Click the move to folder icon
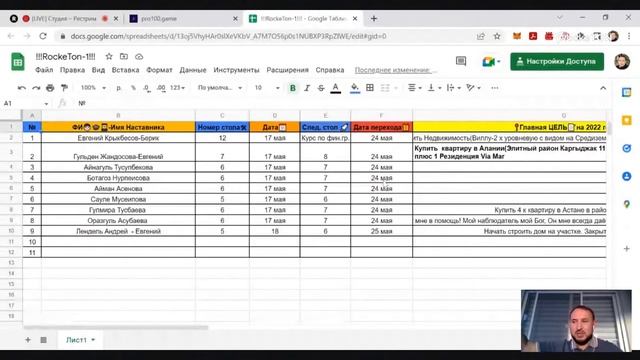640x360 pixels. pyautogui.click(x=124, y=56)
